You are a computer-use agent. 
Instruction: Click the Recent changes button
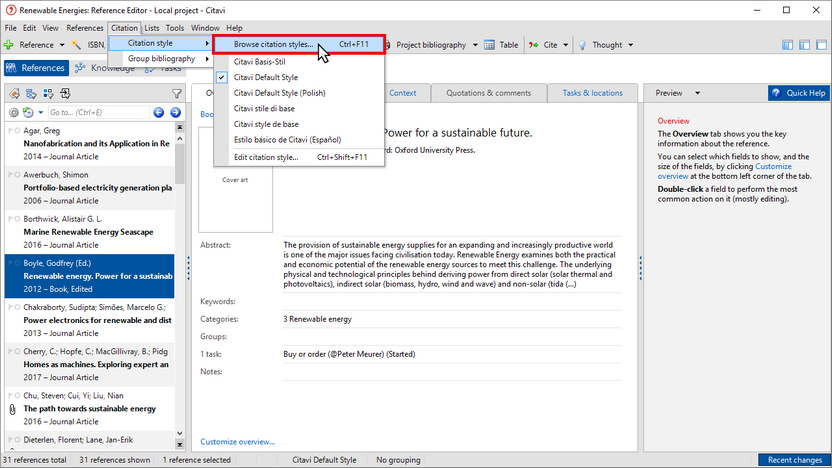tap(794, 460)
